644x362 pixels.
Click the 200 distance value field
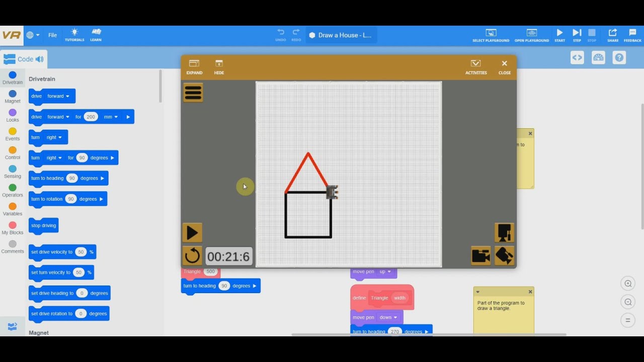click(x=91, y=117)
